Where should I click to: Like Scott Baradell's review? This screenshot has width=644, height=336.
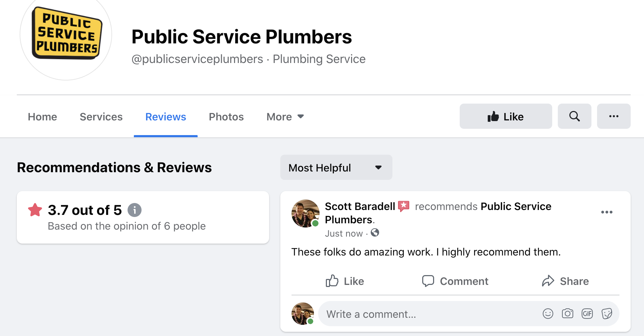[x=344, y=281]
